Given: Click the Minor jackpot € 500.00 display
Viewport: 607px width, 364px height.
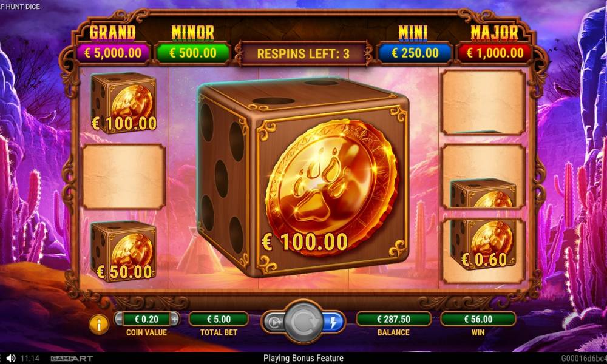Looking at the screenshot, I should pyautogui.click(x=193, y=53).
